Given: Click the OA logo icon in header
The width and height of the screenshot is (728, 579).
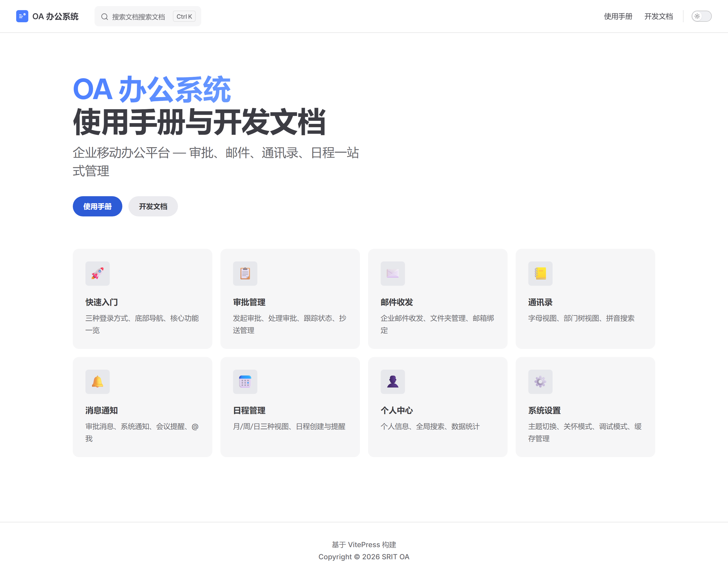Looking at the screenshot, I should point(22,16).
